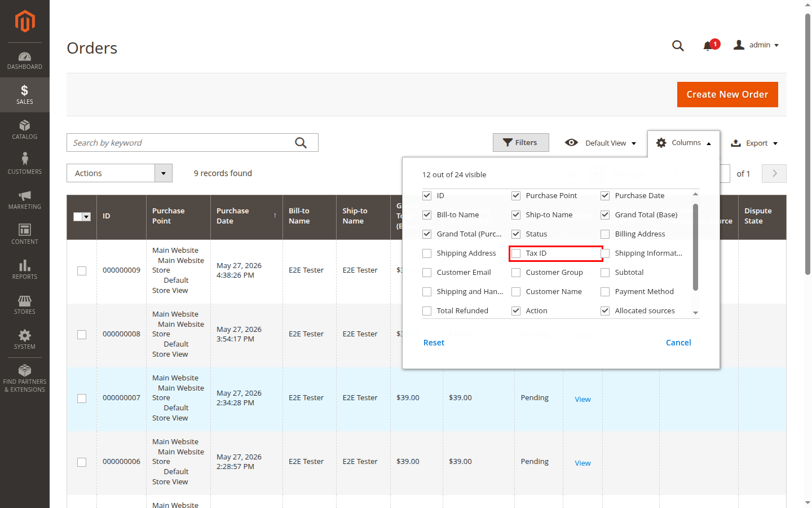The height and width of the screenshot is (508, 812).
Task: Open the Catalog sidebar menu
Action: point(25,130)
